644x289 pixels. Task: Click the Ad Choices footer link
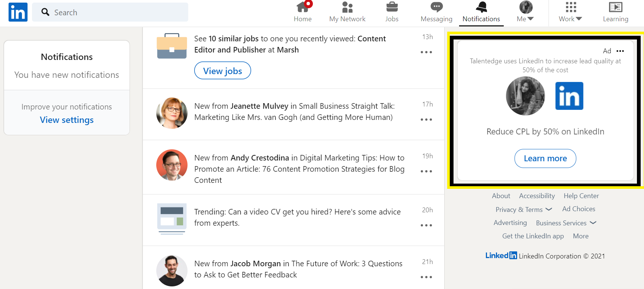579,209
